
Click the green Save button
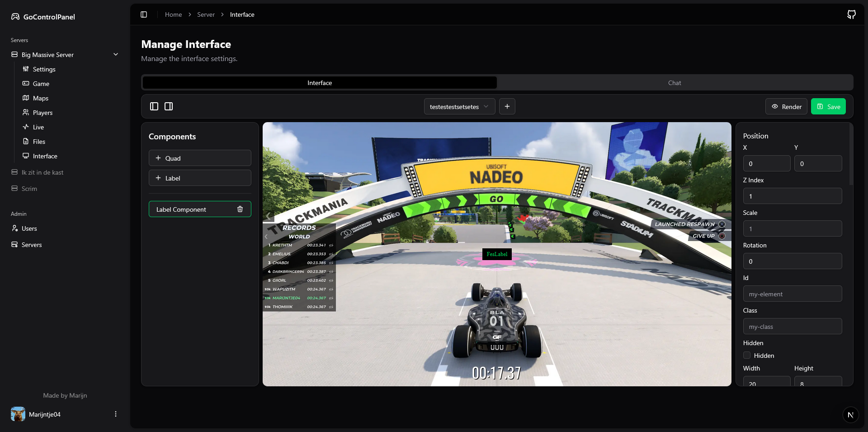pyautogui.click(x=828, y=107)
